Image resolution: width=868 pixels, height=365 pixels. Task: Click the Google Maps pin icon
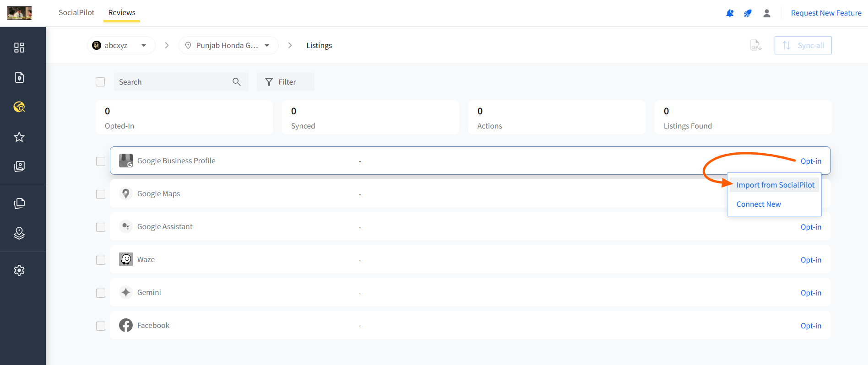pos(126,193)
